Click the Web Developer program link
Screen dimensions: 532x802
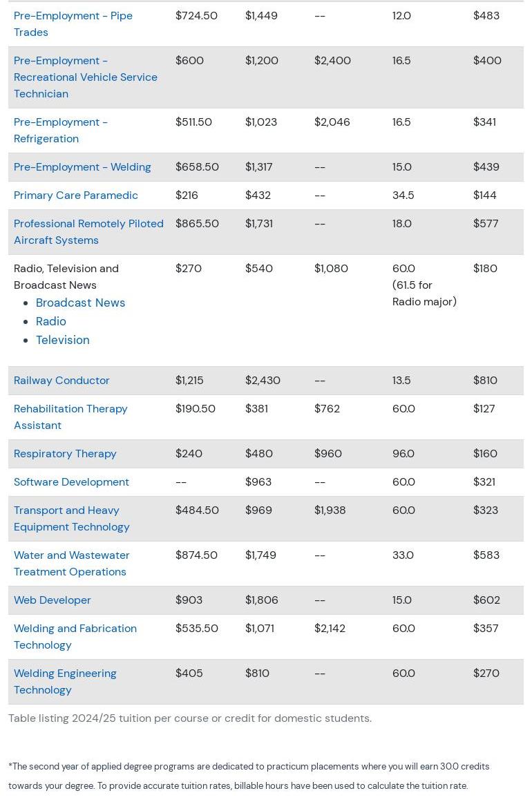point(53,600)
